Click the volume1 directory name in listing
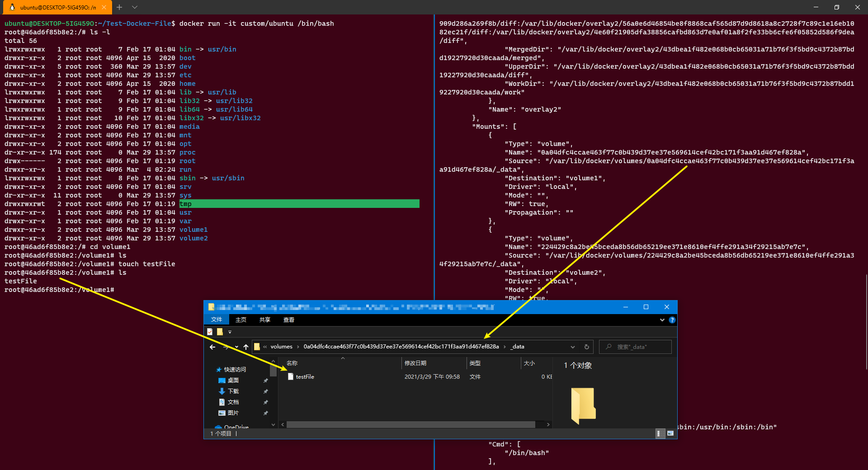 193,230
